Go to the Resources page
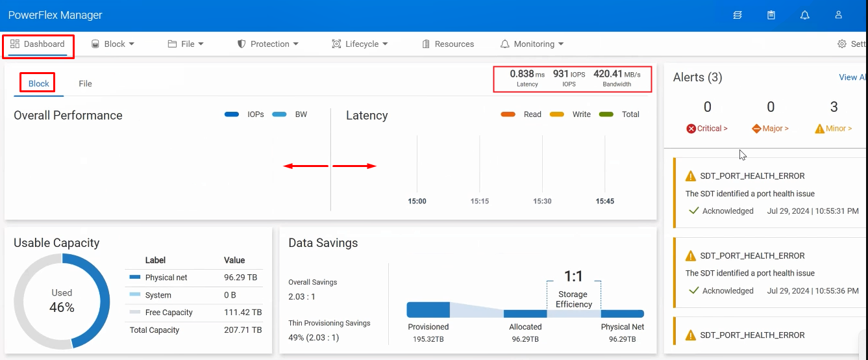The height and width of the screenshot is (360, 868). pyautogui.click(x=448, y=44)
